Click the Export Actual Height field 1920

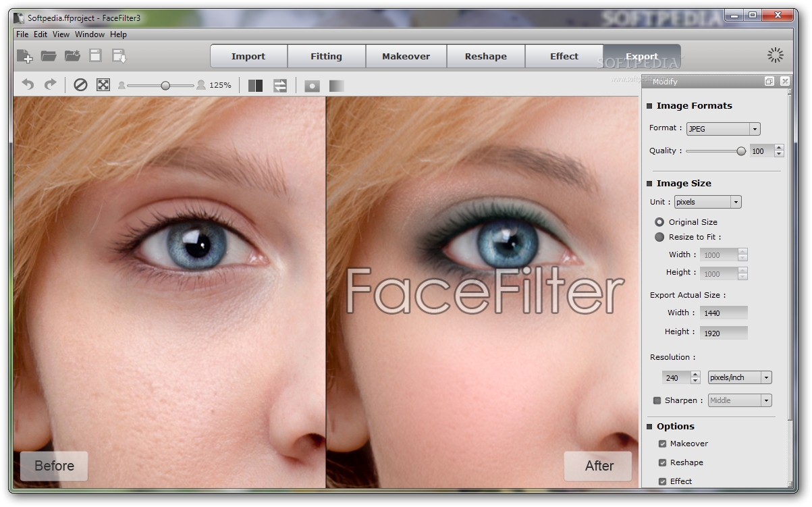tap(724, 333)
